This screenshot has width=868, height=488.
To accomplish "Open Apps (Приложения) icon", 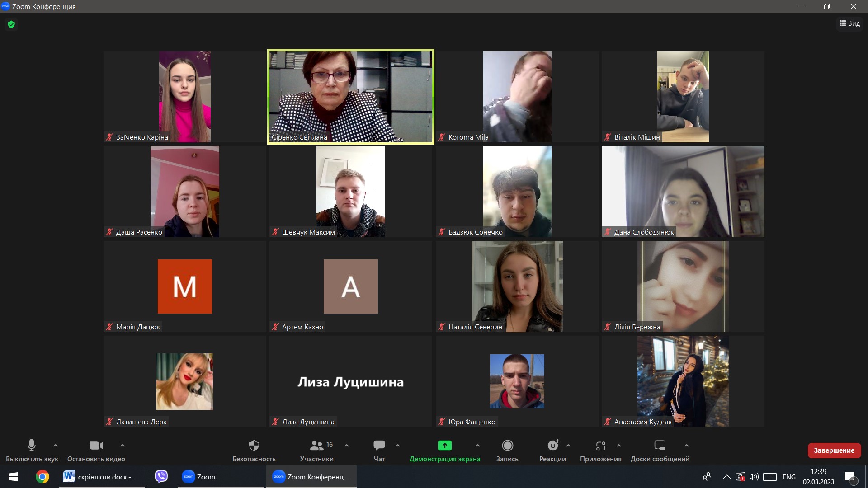I will (600, 446).
